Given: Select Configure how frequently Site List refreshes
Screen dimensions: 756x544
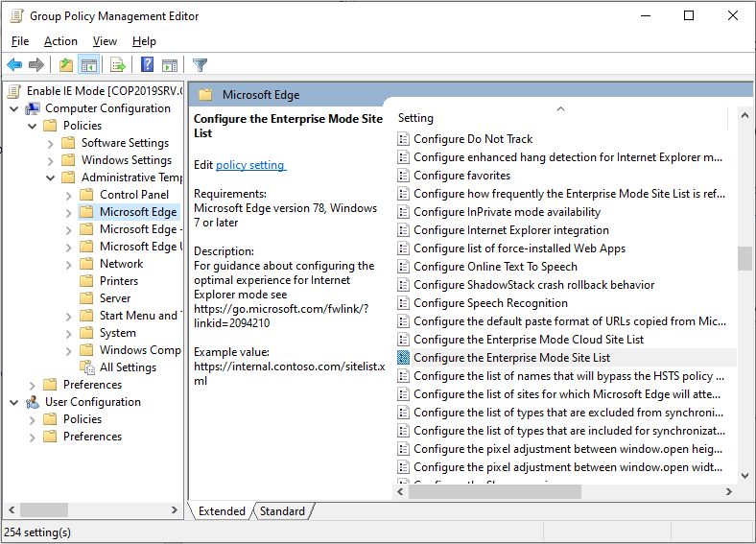Looking at the screenshot, I should 570,194.
